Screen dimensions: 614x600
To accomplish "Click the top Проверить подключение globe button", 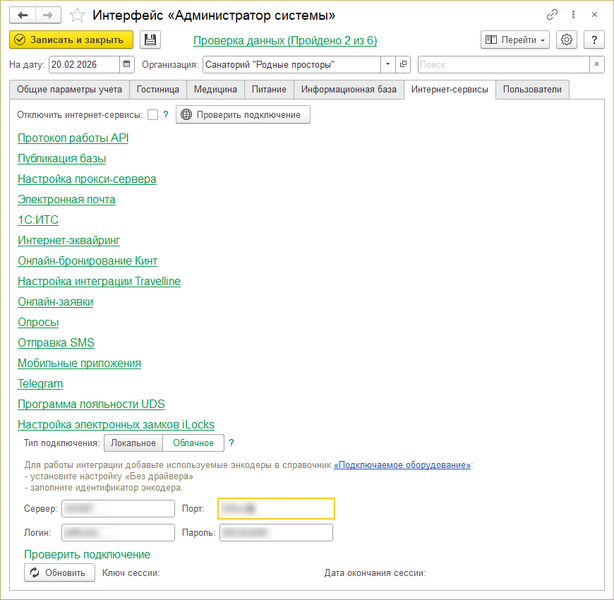I will [x=243, y=115].
